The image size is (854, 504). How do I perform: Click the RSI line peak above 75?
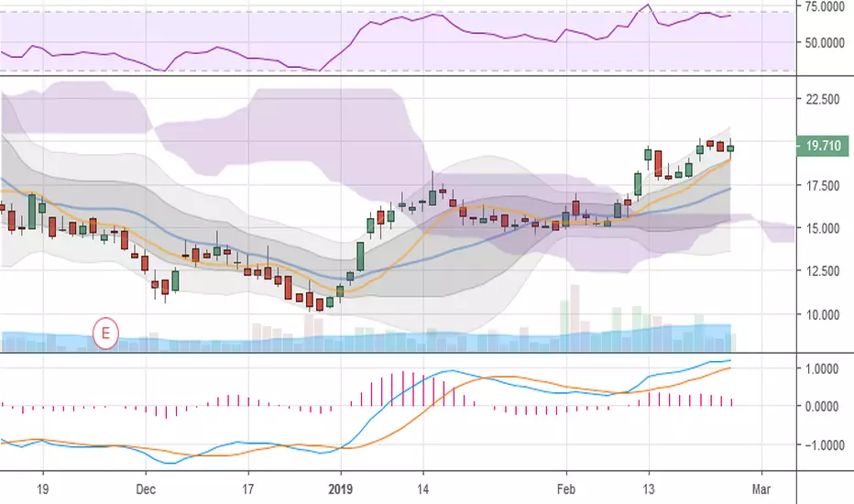(x=648, y=5)
